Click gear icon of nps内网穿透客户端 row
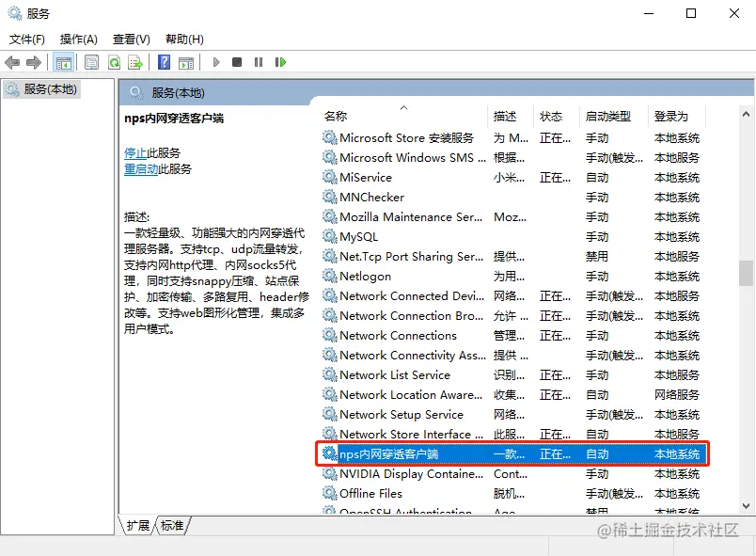Viewport: 756px width, 556px height. [x=330, y=453]
